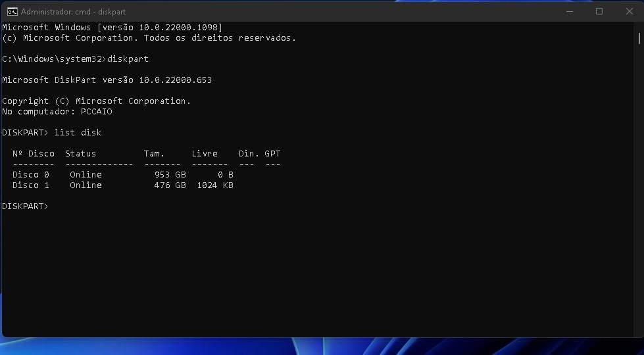
Task: Click the '953 GB' size value
Action: point(170,174)
